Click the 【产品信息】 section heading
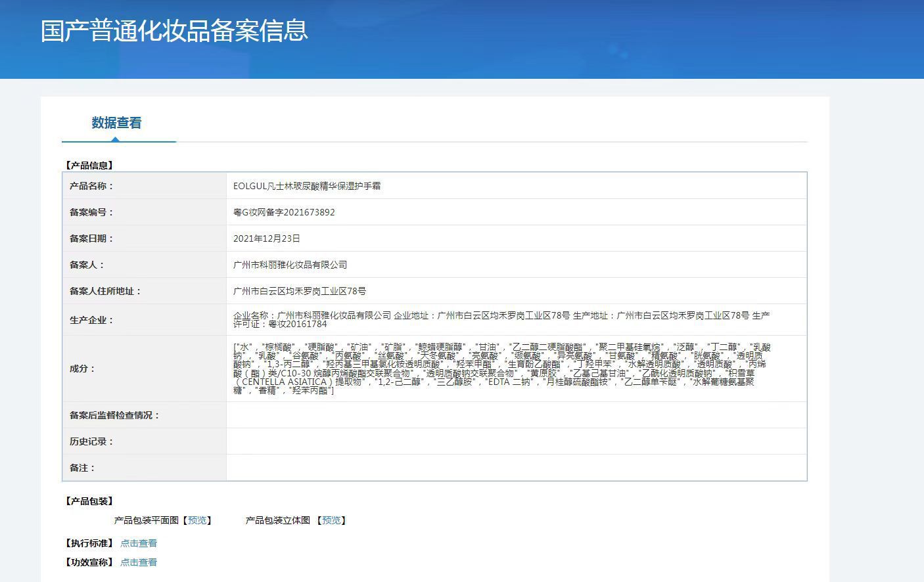This screenshot has width=924, height=582. coord(89,166)
